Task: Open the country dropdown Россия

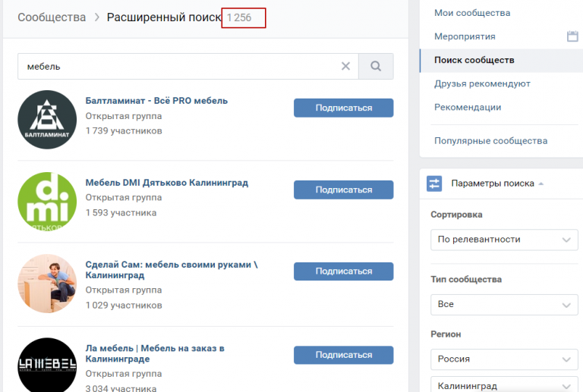Action: [504, 359]
